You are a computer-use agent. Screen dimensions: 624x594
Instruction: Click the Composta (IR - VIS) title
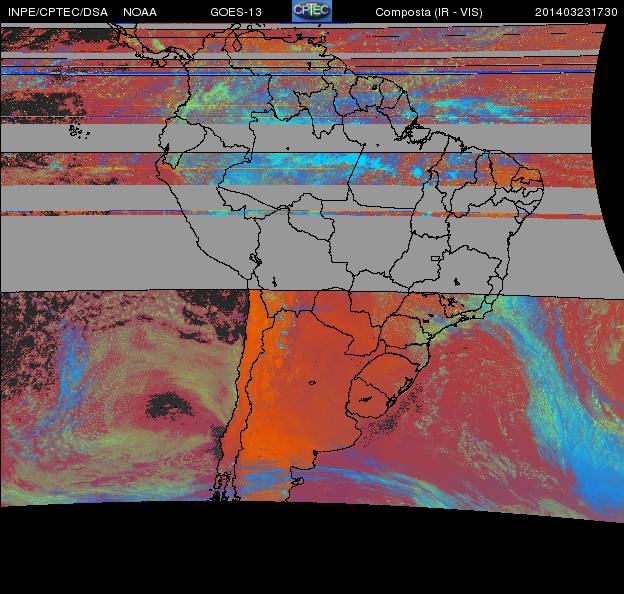(429, 13)
